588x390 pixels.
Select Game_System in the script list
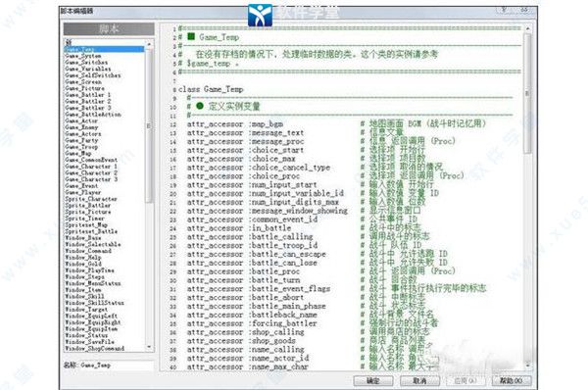83,56
